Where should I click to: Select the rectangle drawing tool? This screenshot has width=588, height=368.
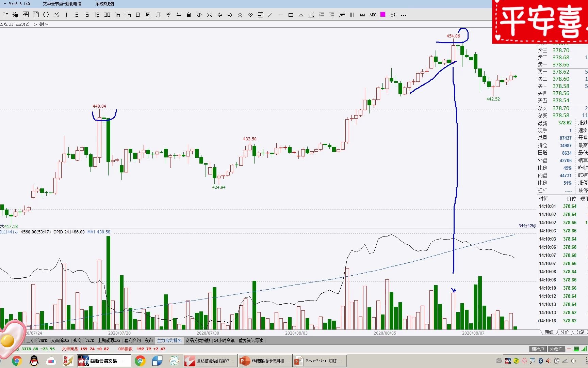coord(291,15)
